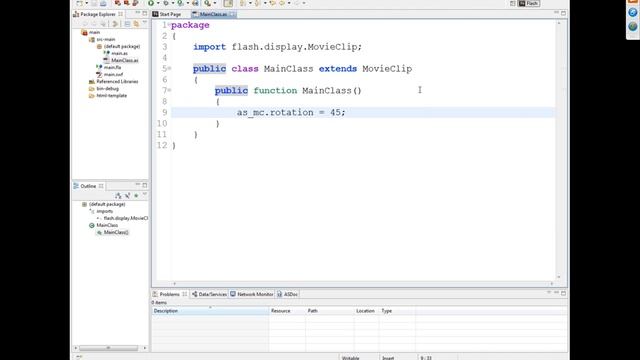Click the left panel horizontal scrollbar thumb
This screenshot has width=640, height=360.
click(x=109, y=348)
